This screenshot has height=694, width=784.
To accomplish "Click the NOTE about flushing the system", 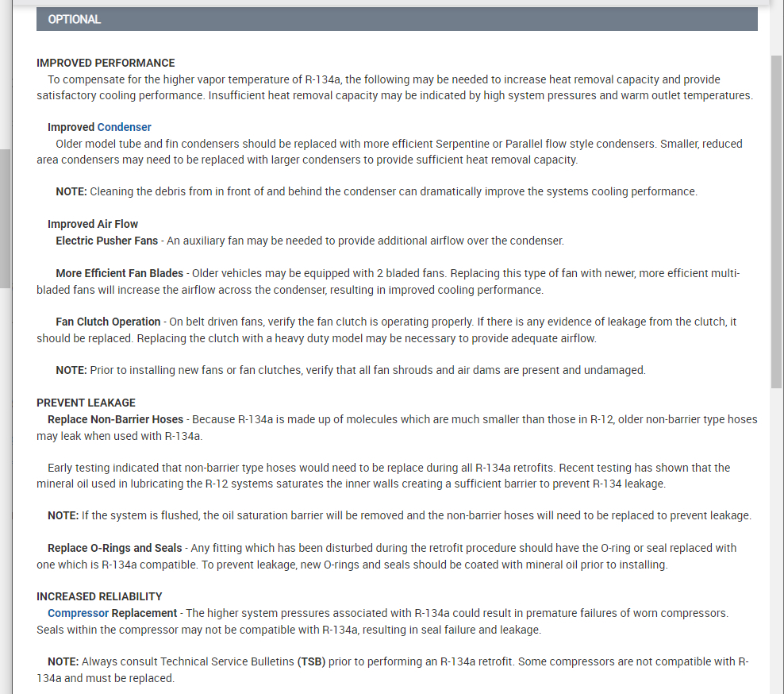I will click(398, 515).
